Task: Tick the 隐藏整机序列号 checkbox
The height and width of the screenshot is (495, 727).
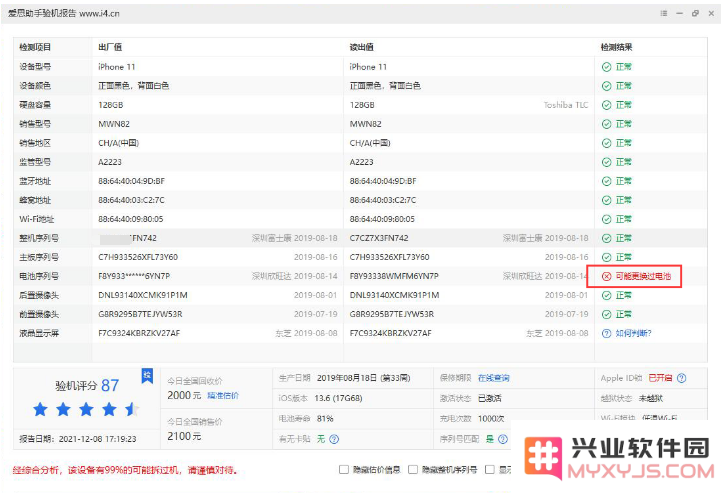Action: (413, 470)
